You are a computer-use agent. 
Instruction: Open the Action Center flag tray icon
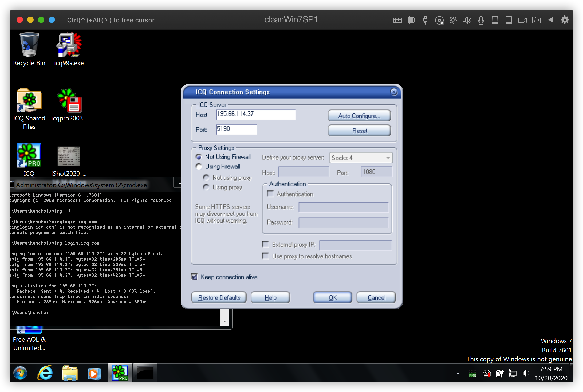click(487, 374)
